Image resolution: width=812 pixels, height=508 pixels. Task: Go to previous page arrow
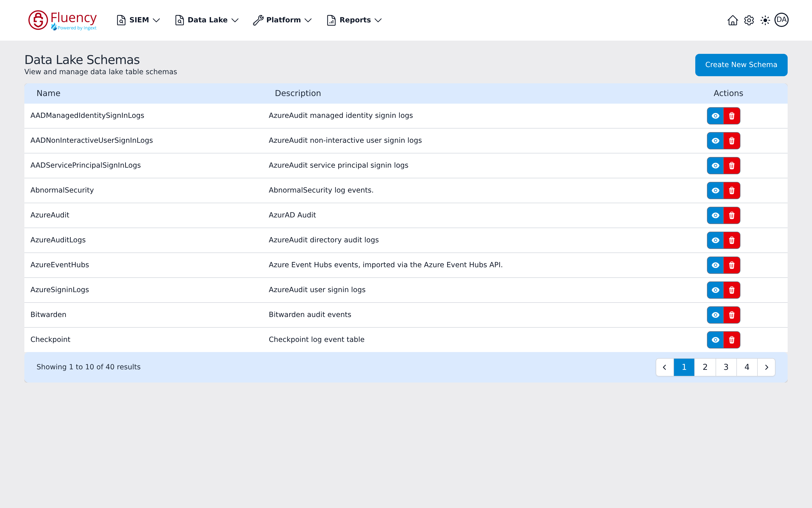point(665,367)
